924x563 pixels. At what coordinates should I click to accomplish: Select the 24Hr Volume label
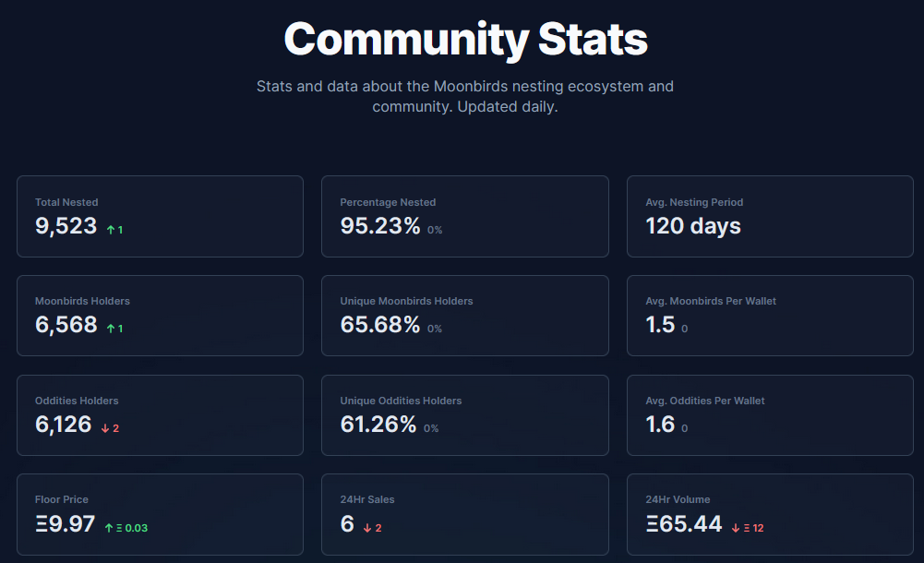[678, 499]
